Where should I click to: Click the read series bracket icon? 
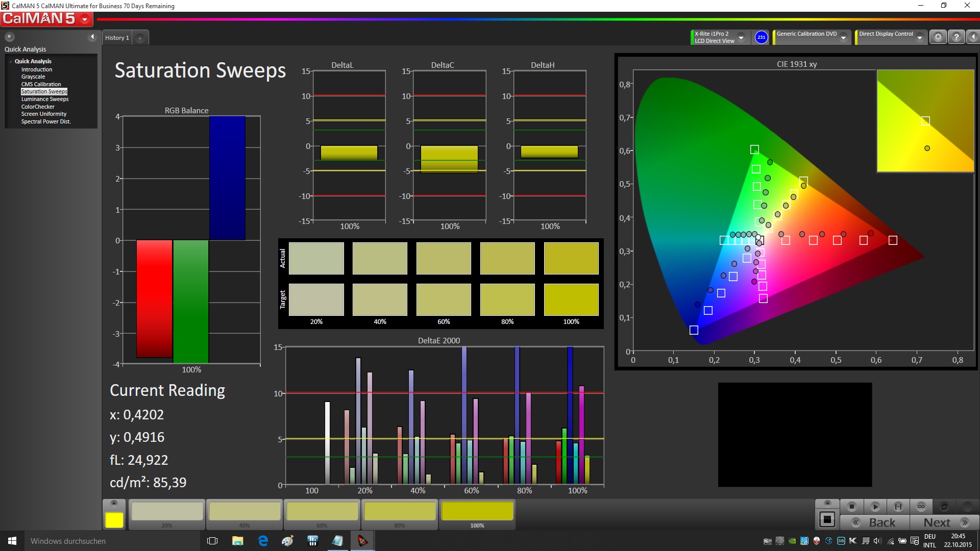[x=898, y=507]
